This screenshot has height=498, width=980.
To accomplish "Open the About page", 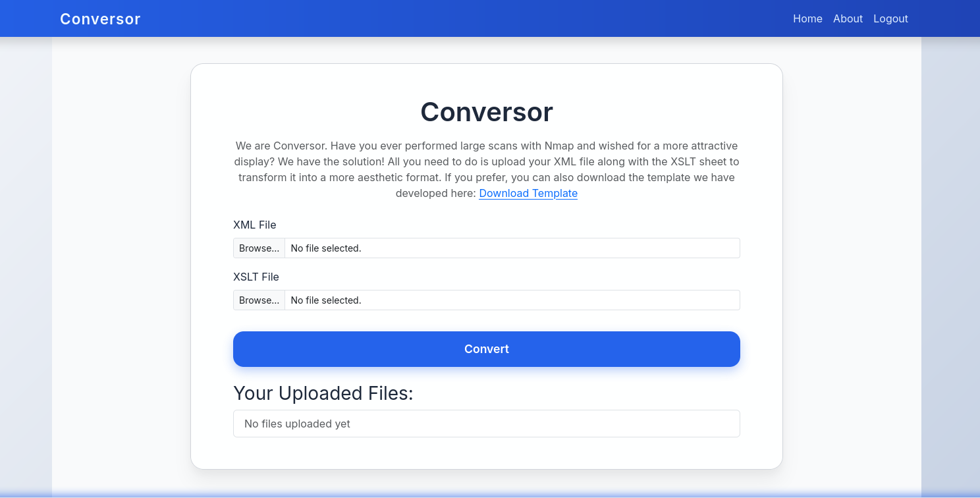I will click(x=848, y=18).
